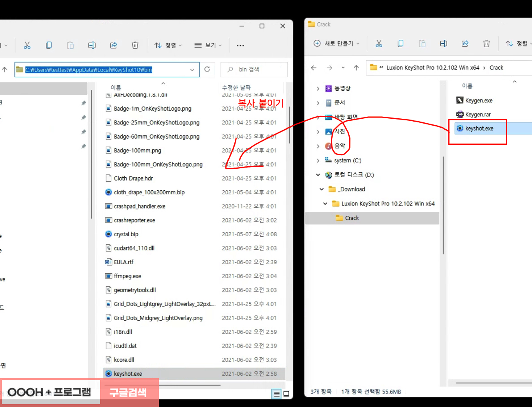Expand 동영상 tree node
This screenshot has width=532, height=407.
tap(318, 89)
